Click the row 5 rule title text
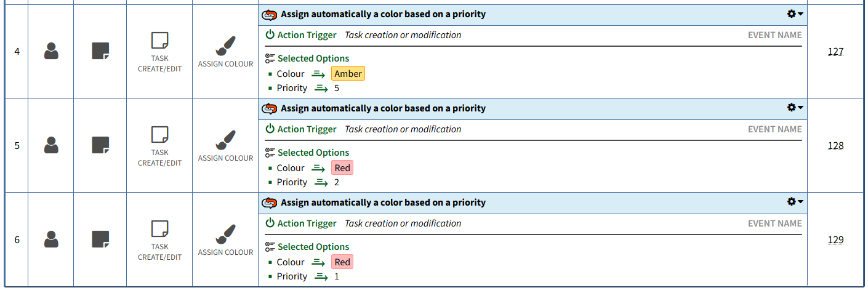 pyautogui.click(x=383, y=108)
